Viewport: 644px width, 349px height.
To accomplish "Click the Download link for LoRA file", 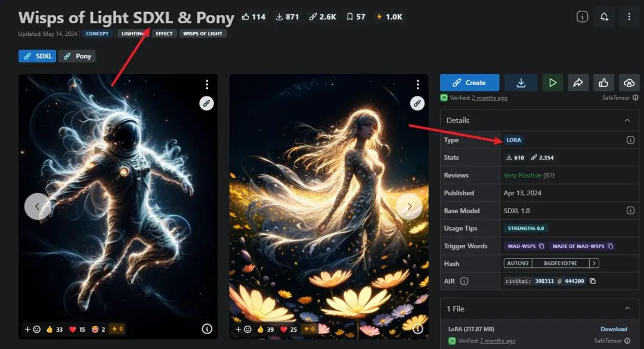I will coord(614,329).
